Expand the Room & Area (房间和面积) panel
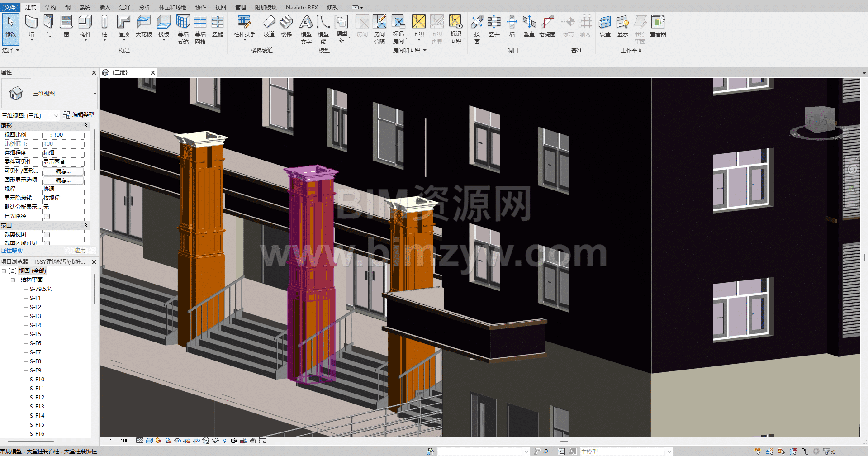The image size is (868, 456). coord(409,50)
